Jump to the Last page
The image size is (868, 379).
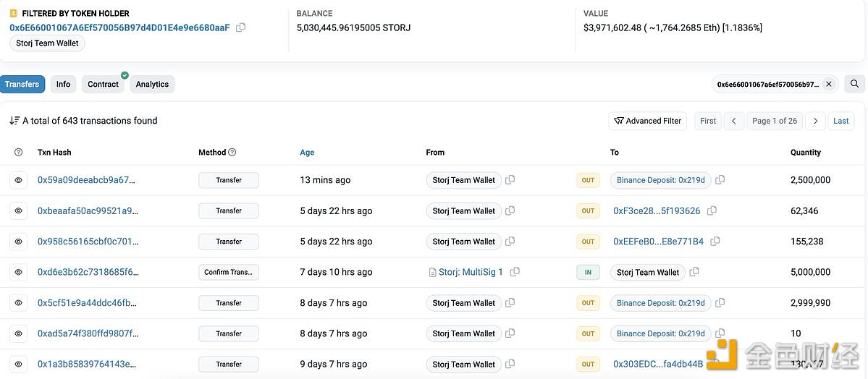point(841,121)
